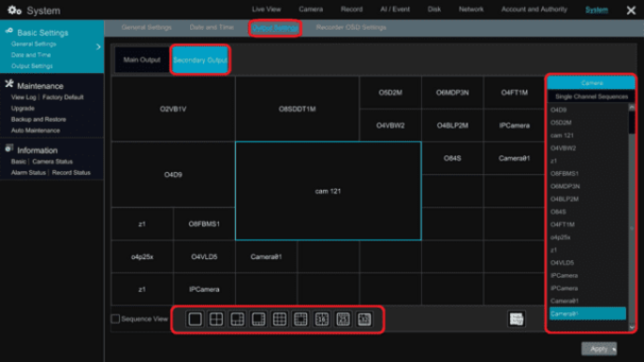Select Single Channel Sequences tab
This screenshot has width=644, height=362.
click(x=592, y=96)
